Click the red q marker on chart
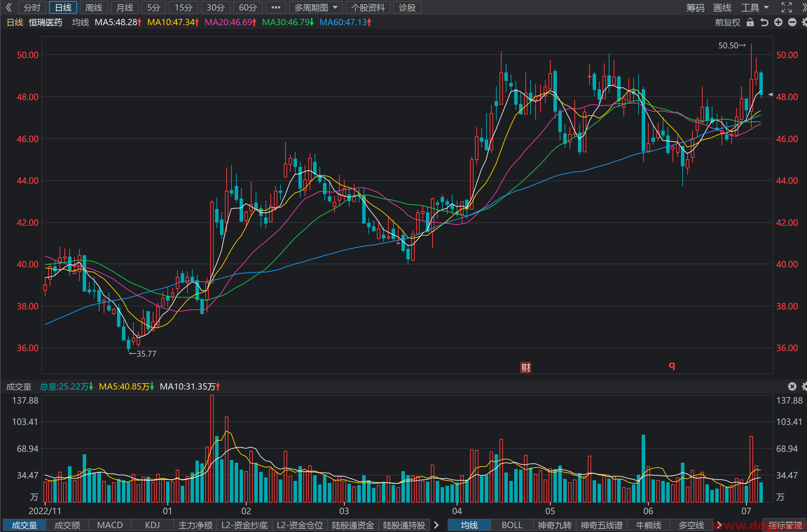The image size is (807, 532). click(672, 366)
